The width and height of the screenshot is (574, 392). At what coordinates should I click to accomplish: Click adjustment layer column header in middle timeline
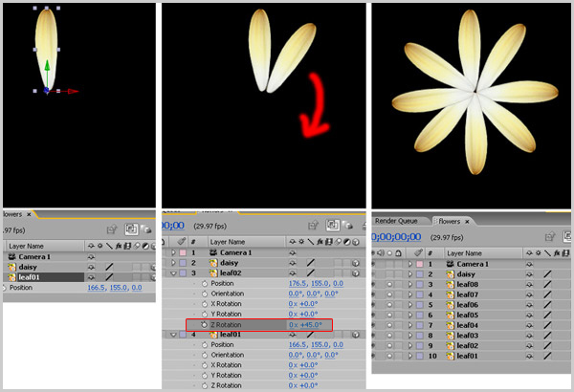(346, 242)
